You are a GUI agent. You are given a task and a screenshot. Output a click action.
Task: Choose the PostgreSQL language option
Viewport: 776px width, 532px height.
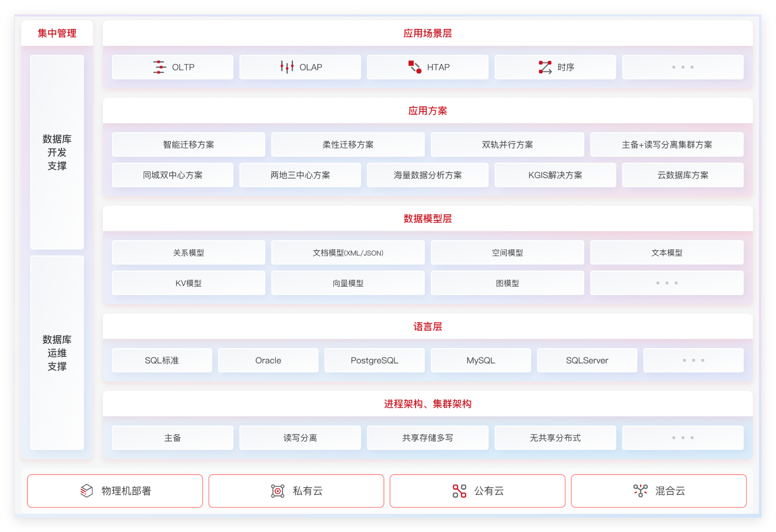point(374,360)
